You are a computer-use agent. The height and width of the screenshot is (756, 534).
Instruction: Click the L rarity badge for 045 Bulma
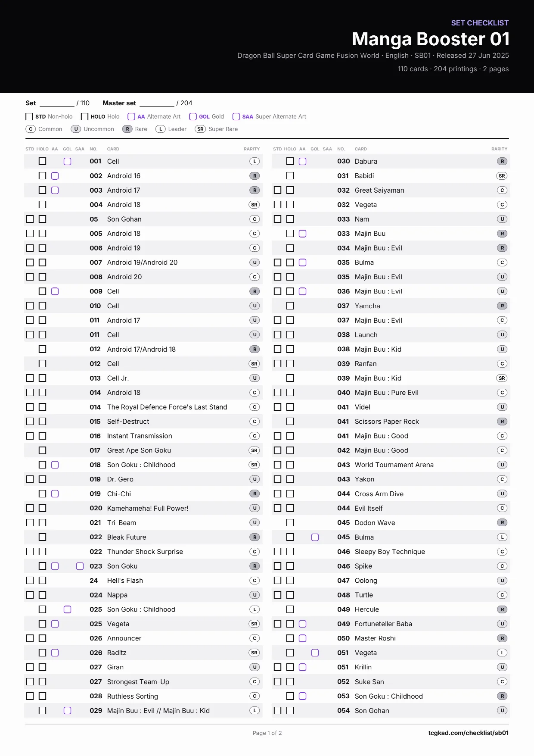pyautogui.click(x=502, y=537)
